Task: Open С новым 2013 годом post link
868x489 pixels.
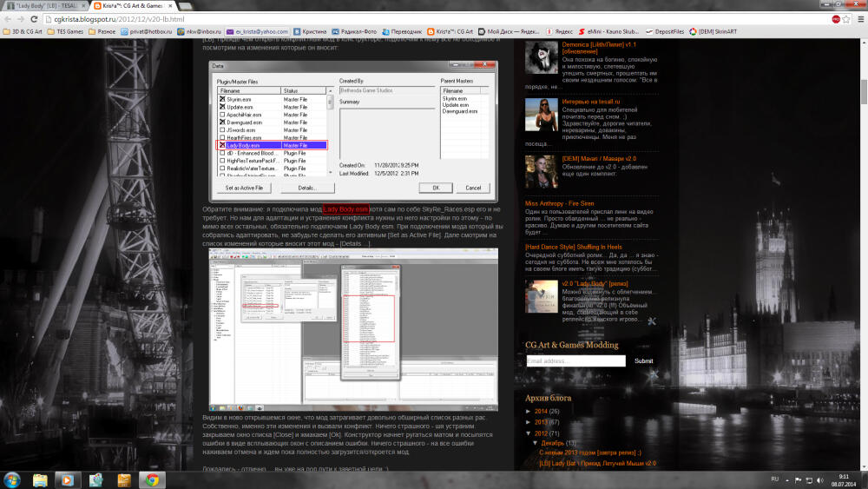Action: pyautogui.click(x=590, y=453)
